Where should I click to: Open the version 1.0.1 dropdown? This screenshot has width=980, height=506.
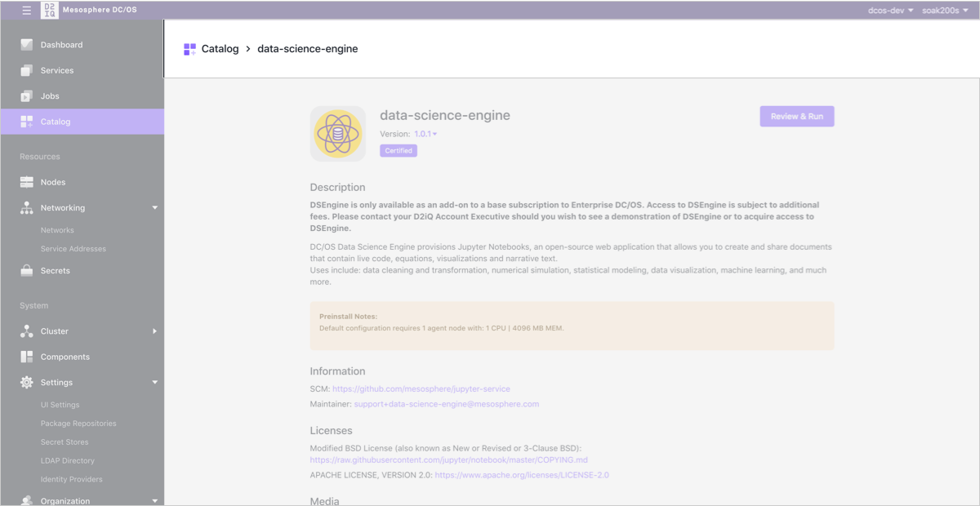(425, 134)
